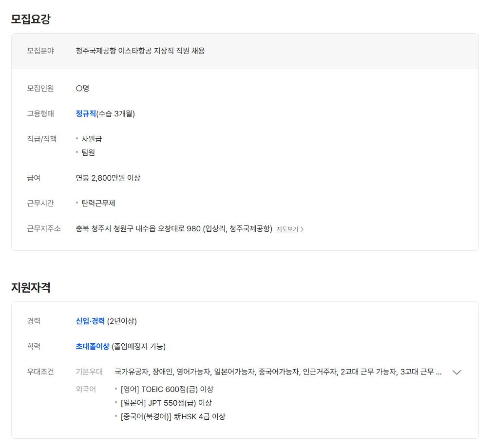Click the 외국어 sub-label
The height and width of the screenshot is (448, 494).
[x=86, y=389]
